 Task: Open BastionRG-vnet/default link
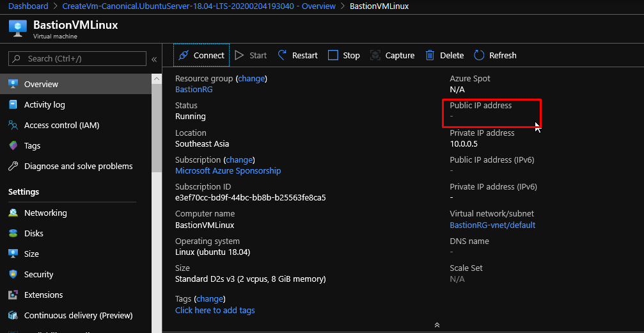(x=492, y=225)
